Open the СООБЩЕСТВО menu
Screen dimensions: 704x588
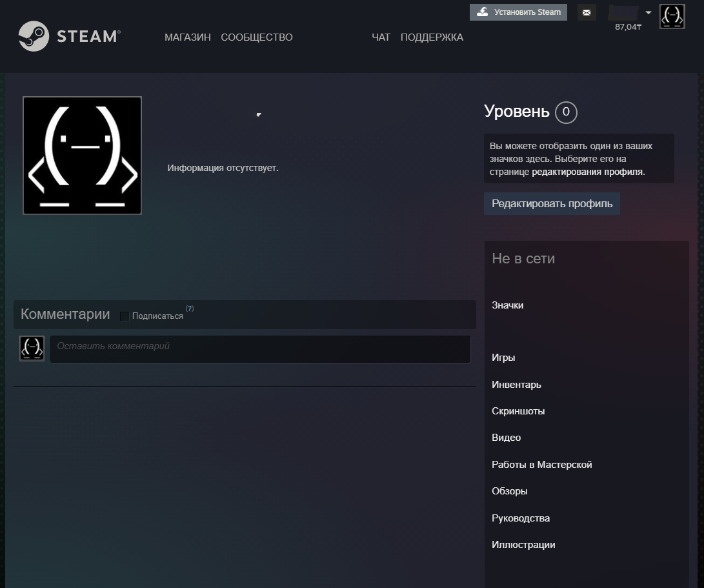click(x=257, y=37)
